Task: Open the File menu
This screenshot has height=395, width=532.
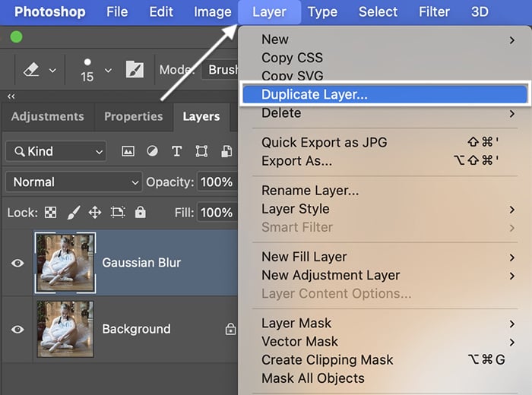Action: click(x=117, y=12)
